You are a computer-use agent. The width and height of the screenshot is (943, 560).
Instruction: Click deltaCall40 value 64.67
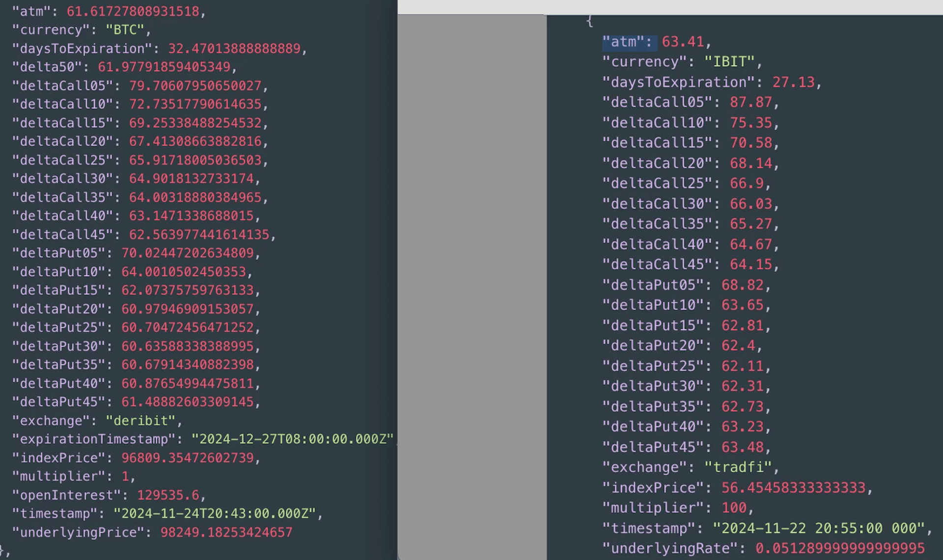751,244
